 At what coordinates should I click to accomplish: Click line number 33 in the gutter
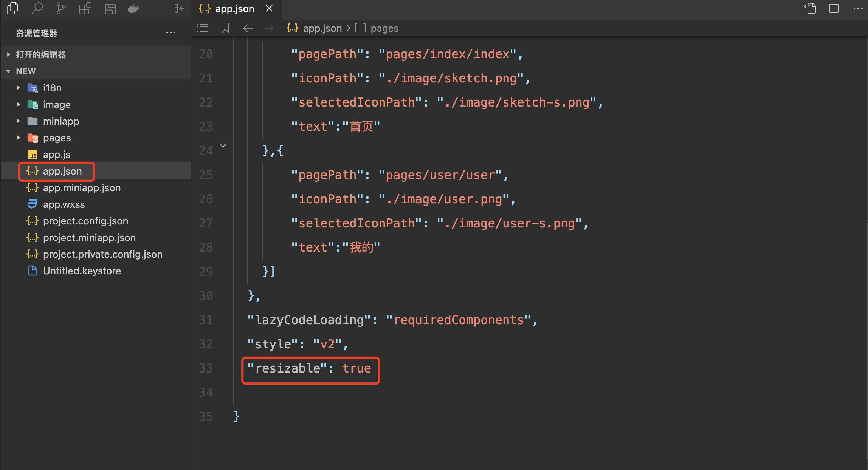pos(206,368)
